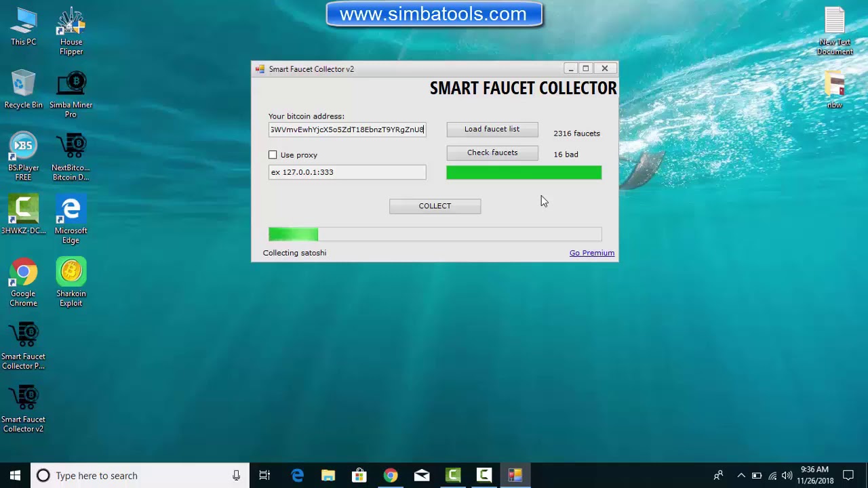Activate the search microphone icon
The width and height of the screenshot is (868, 488).
[236, 476]
